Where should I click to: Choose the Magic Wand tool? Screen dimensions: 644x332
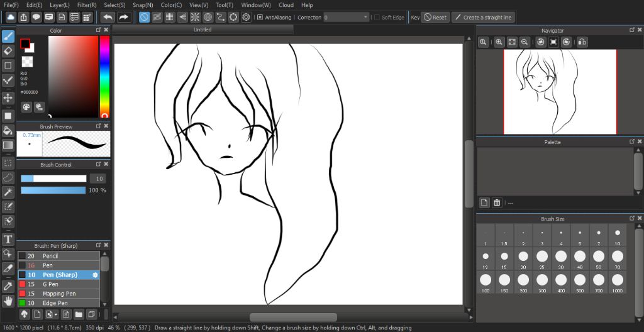(x=8, y=192)
